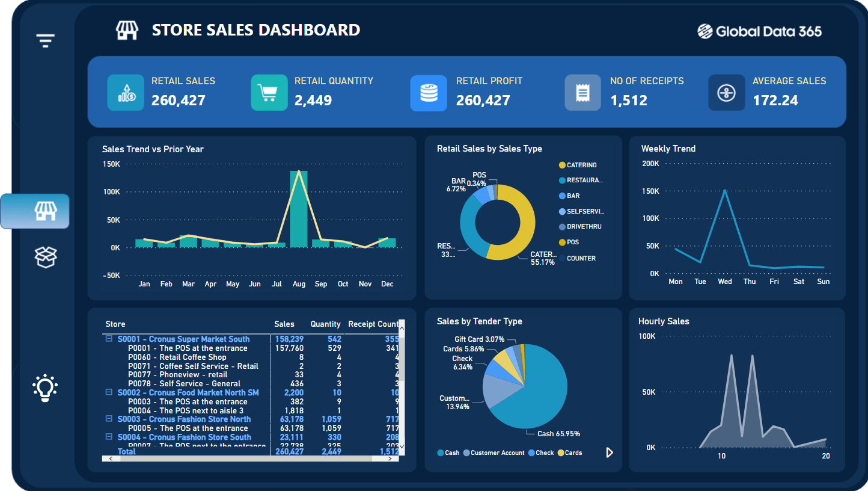Click the Total row label
Image resolution: width=868 pixels, height=491 pixels.
(x=126, y=451)
